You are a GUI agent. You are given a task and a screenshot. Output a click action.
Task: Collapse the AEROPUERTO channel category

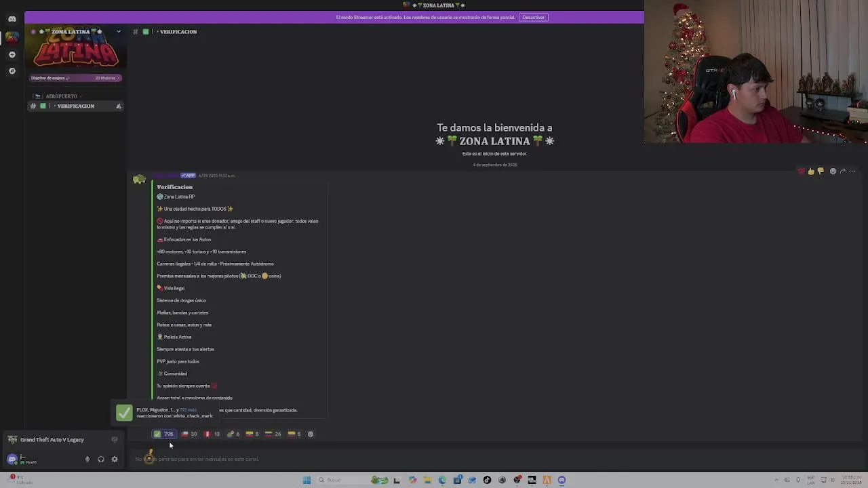[62, 96]
